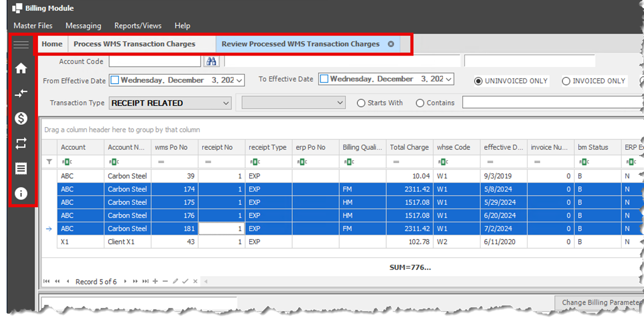The image size is (644, 320).
Task: Open the Reports/Views menu
Action: tap(138, 26)
